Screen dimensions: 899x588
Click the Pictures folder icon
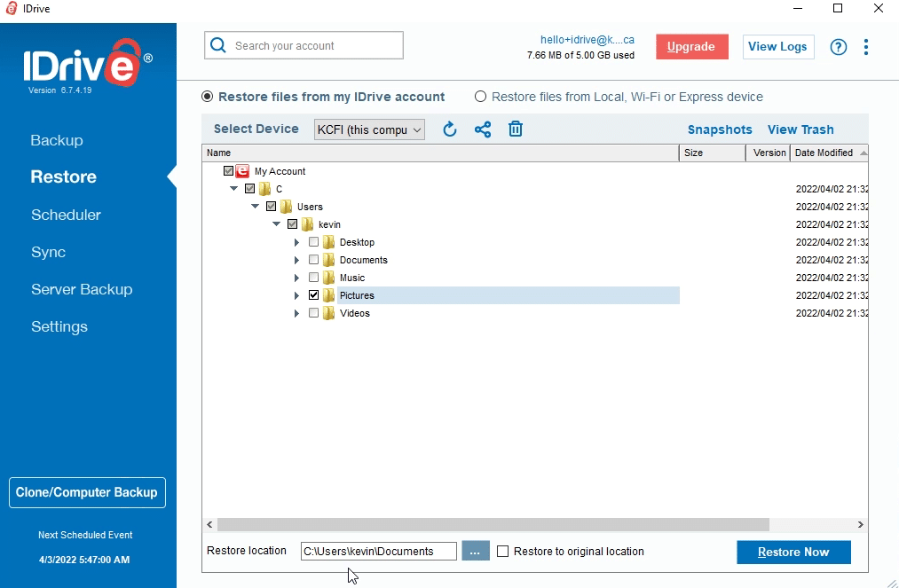[x=328, y=295]
